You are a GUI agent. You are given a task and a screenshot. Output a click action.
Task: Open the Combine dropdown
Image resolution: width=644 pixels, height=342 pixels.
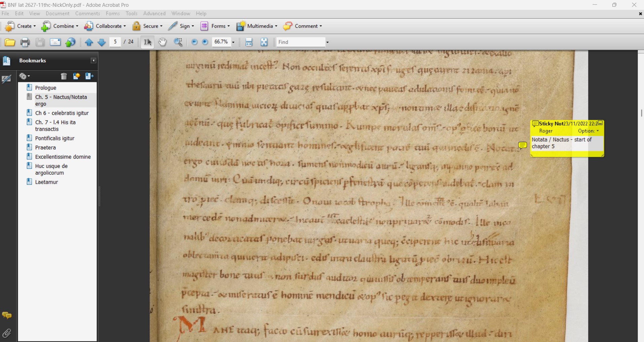click(60, 26)
